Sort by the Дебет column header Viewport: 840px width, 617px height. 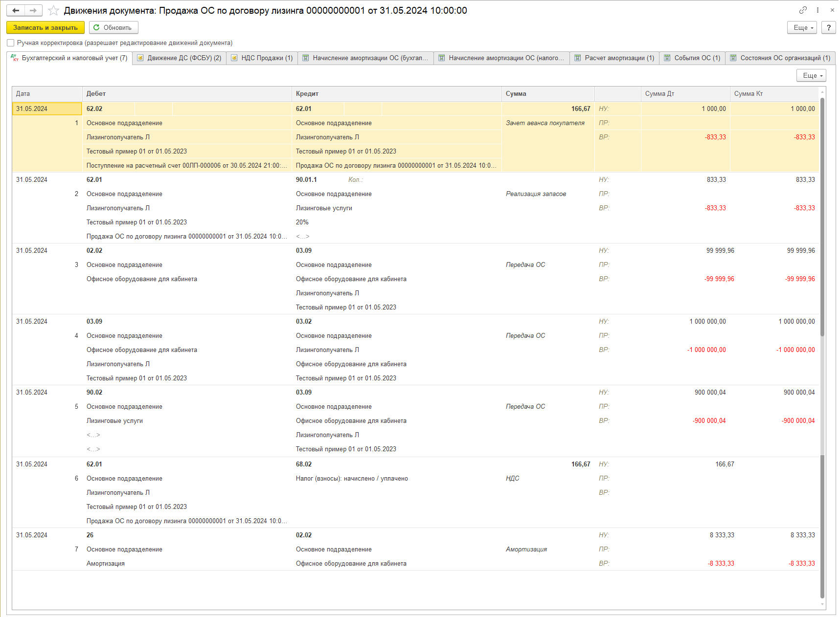(x=96, y=93)
